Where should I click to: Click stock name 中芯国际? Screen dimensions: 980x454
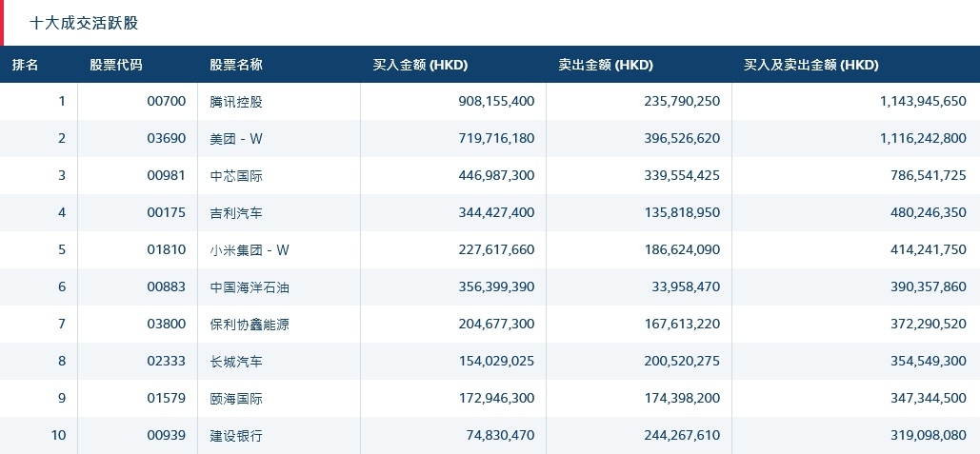(236, 176)
